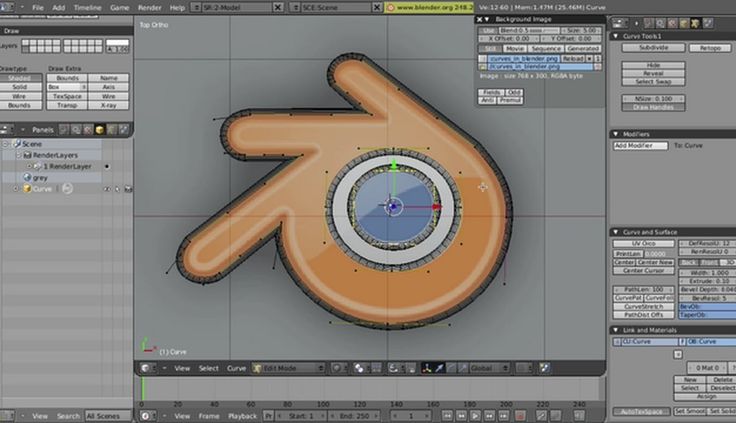
Task: Click Select Swap button
Action: coord(653,82)
